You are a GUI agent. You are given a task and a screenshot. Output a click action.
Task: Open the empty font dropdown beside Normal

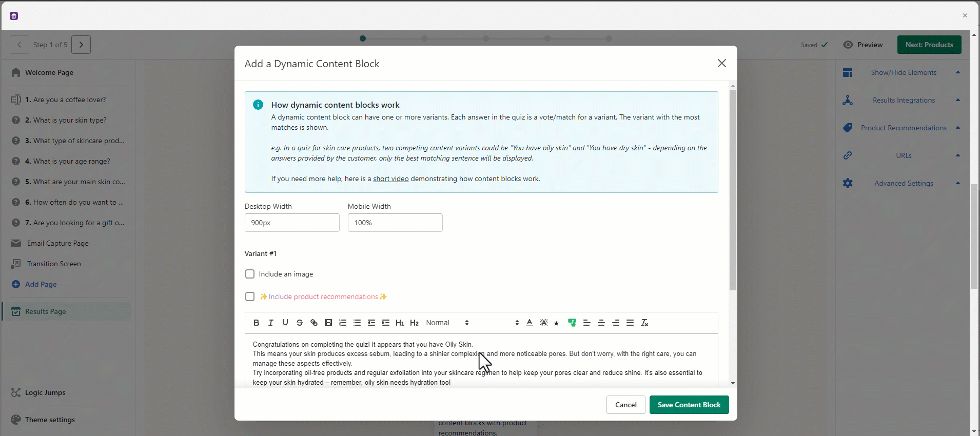[x=498, y=323]
